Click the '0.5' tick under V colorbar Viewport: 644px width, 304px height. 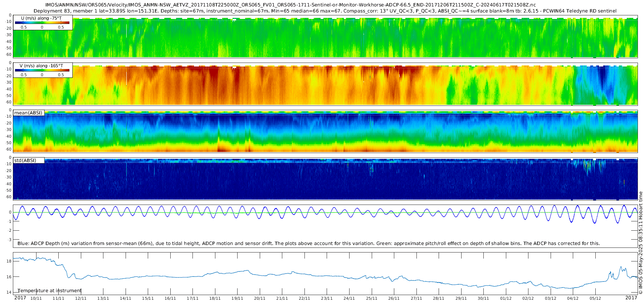61,75
